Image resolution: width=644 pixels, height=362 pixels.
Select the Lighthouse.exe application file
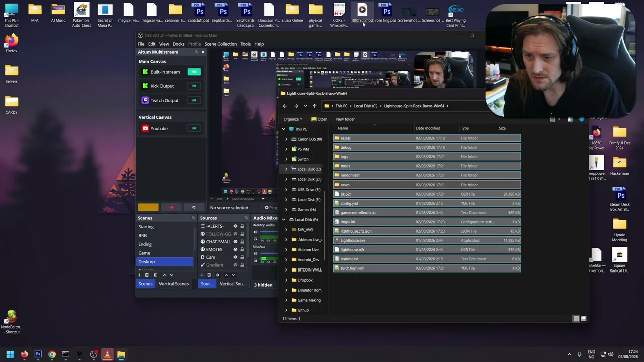[427, 240]
